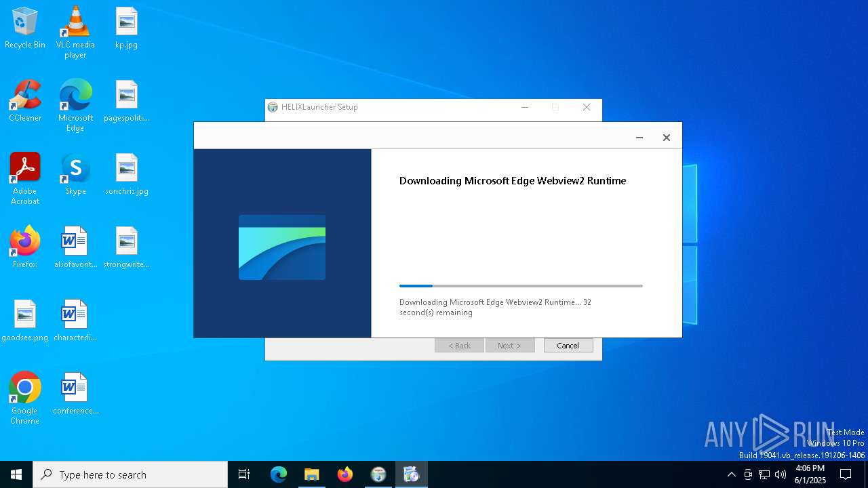Click the Webview2 logo image

pyautogui.click(x=282, y=247)
